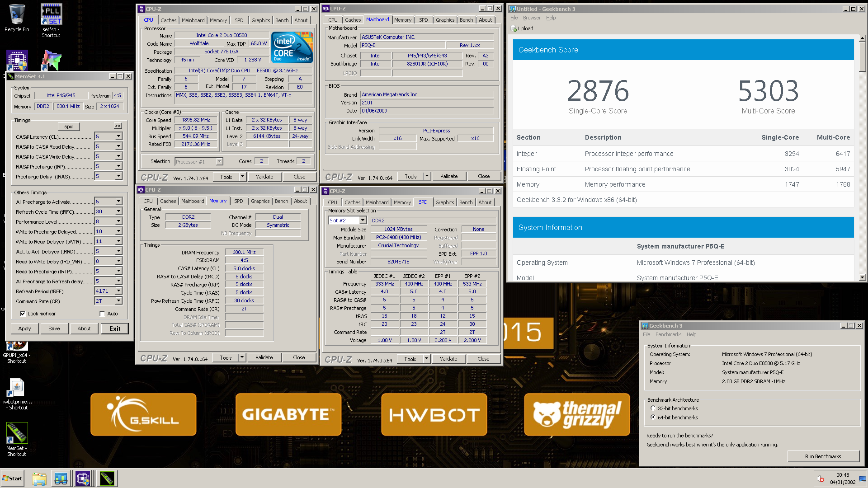The height and width of the screenshot is (488, 868).
Task: Click the spd button in MemSet
Action: pyautogui.click(x=69, y=127)
